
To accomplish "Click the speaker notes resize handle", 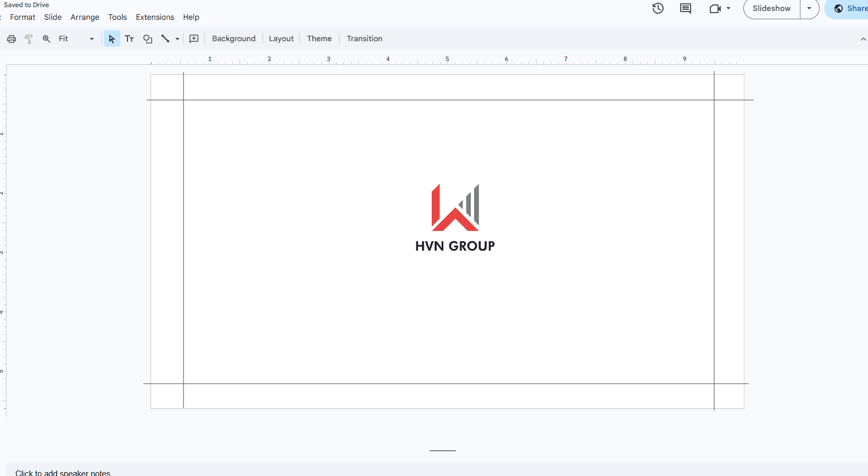I will [443, 451].
